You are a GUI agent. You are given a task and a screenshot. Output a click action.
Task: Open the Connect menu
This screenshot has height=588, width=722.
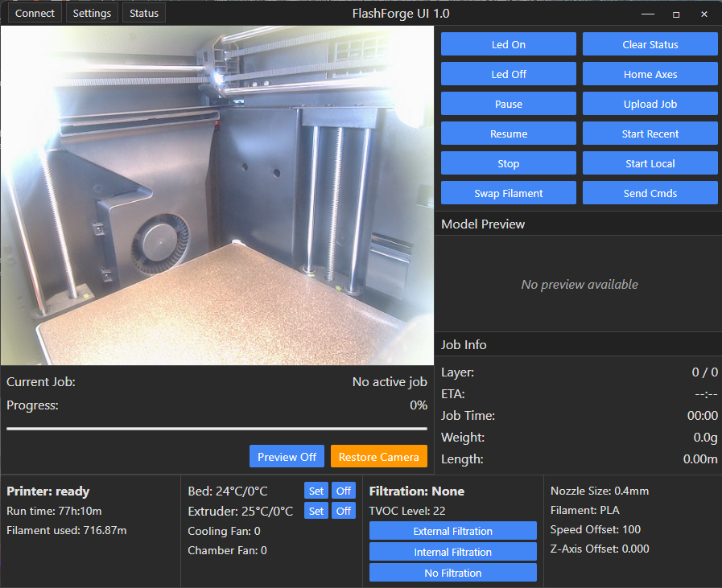tap(35, 13)
